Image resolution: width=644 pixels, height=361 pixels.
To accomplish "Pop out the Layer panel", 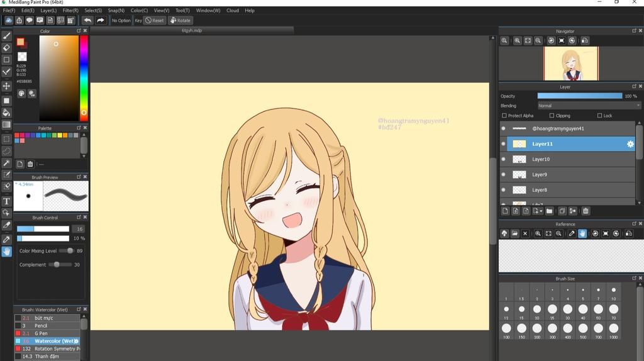I will [634, 86].
